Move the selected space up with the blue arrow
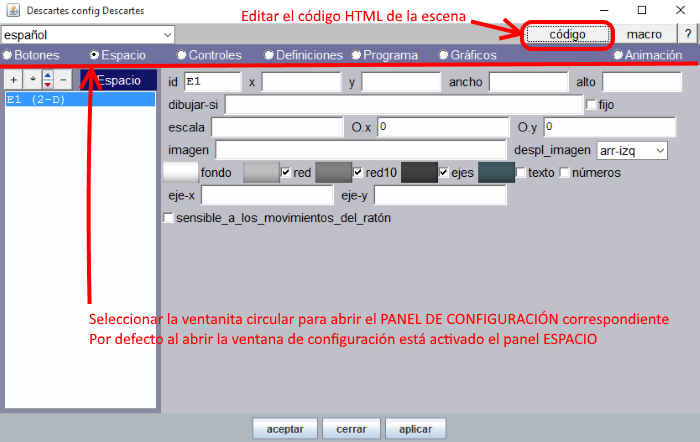Screen dimensions: 700x442 pos(48,75)
